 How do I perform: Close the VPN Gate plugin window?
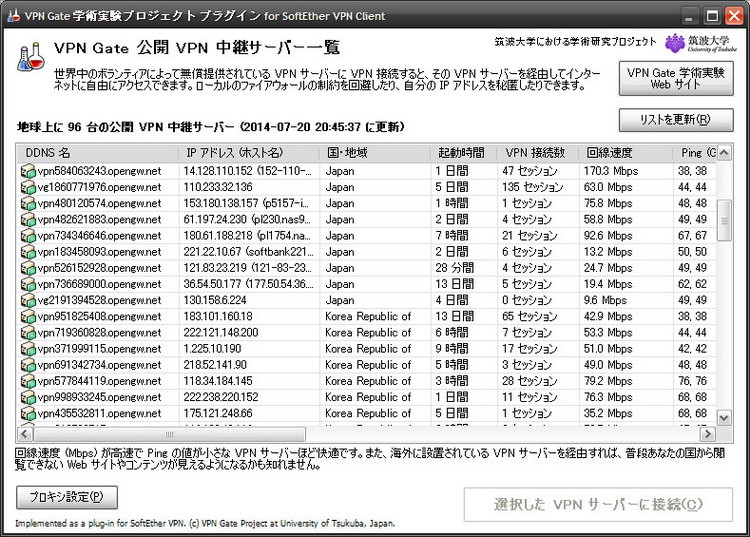coord(734,16)
